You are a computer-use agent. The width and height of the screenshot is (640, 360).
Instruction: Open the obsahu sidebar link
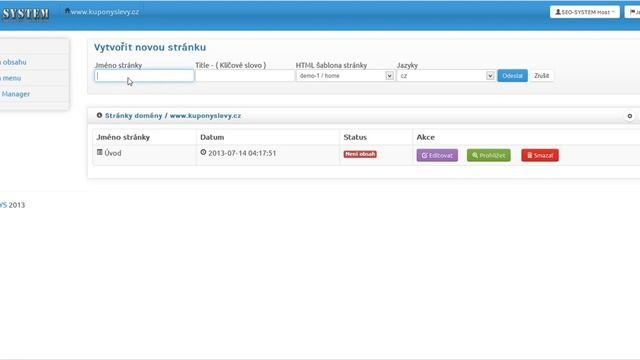[13, 62]
